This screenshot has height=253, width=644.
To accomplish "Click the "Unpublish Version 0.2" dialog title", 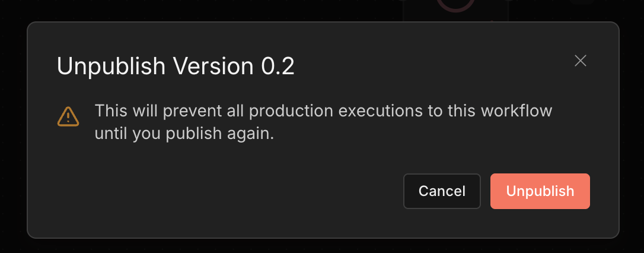I will 176,67.
